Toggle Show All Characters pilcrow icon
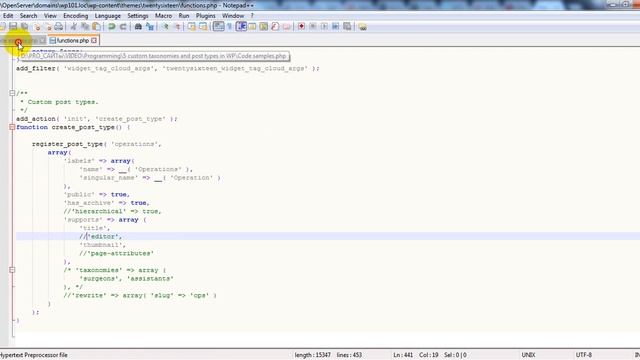Image resolution: width=640 pixels, height=360 pixels. pos(229,27)
